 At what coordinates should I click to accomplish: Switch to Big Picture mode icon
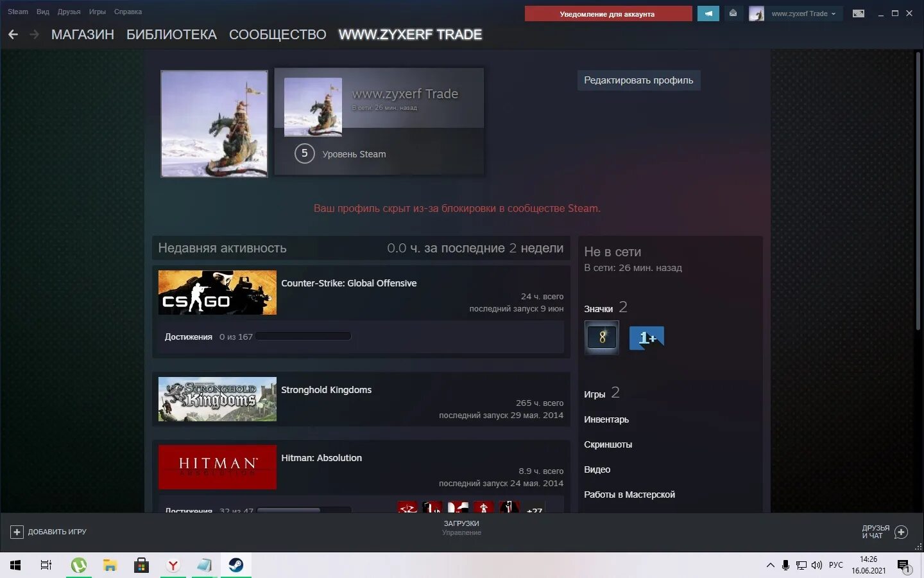[x=858, y=13]
